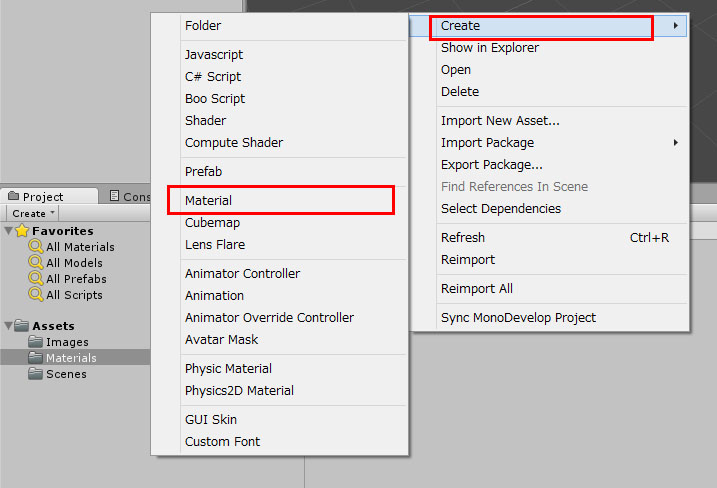The width and height of the screenshot is (717, 488).
Task: Expand the Import Package submenu arrow
Action: [675, 143]
